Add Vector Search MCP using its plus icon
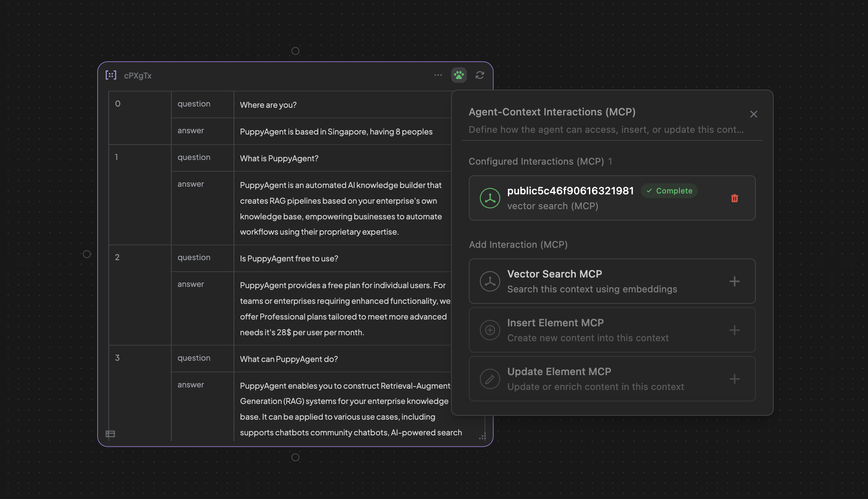This screenshot has width=868, height=499. point(734,281)
